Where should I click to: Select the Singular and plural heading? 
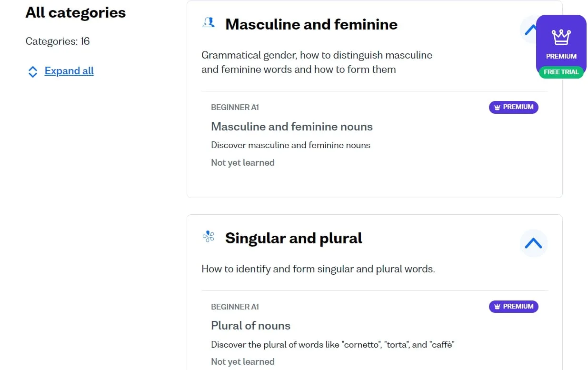click(x=293, y=238)
